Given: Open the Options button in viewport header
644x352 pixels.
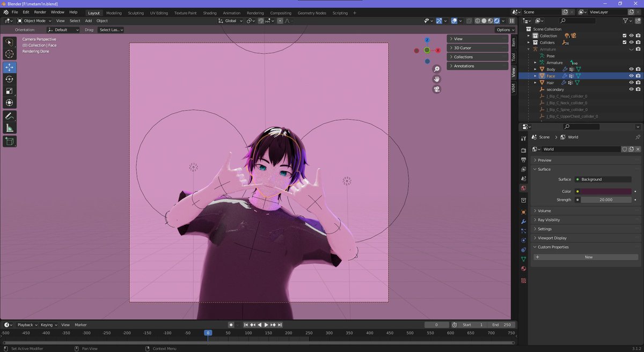Looking at the screenshot, I should point(506,30).
